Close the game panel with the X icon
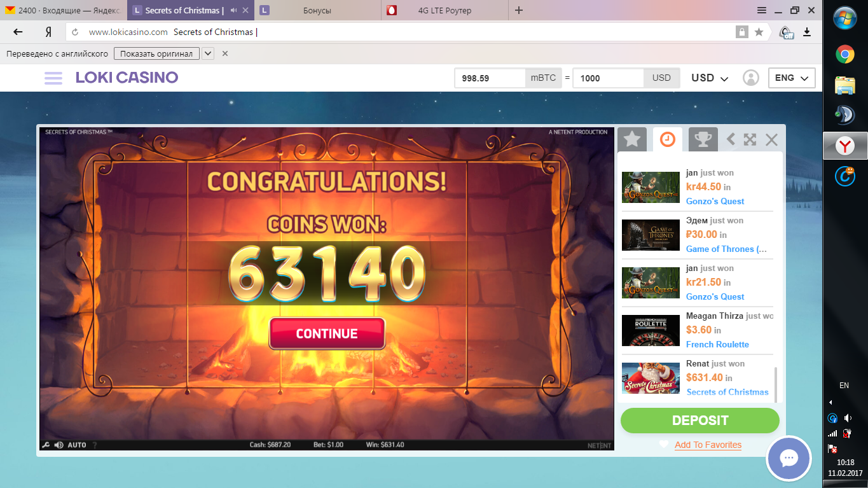The height and width of the screenshot is (488, 868). (x=771, y=139)
